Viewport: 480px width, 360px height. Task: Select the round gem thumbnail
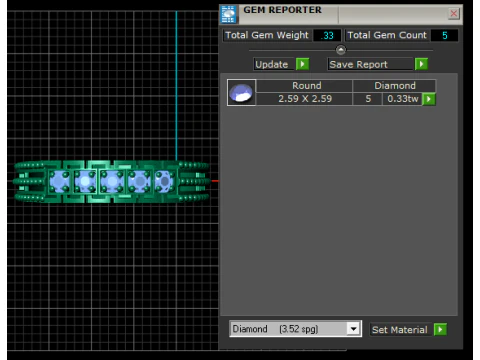(x=241, y=92)
